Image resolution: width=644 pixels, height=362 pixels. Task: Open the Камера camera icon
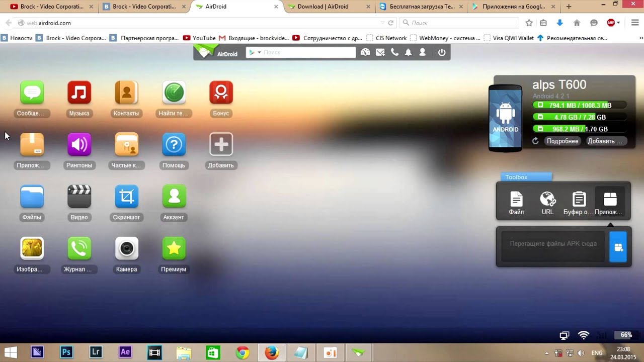click(126, 248)
